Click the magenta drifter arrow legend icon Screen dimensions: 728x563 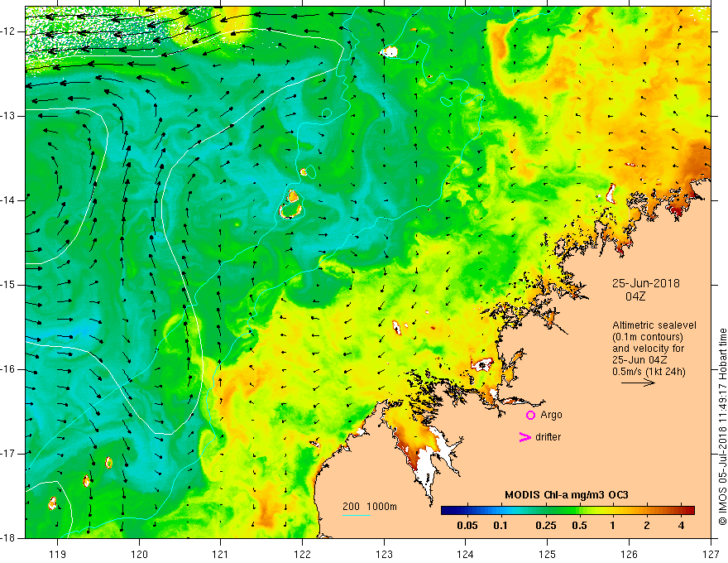pyautogui.click(x=524, y=437)
